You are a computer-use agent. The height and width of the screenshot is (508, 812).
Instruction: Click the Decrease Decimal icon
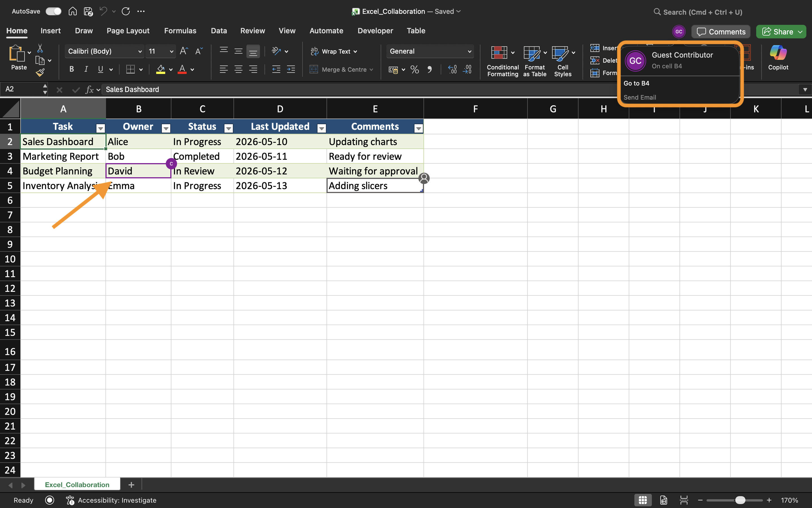click(467, 69)
